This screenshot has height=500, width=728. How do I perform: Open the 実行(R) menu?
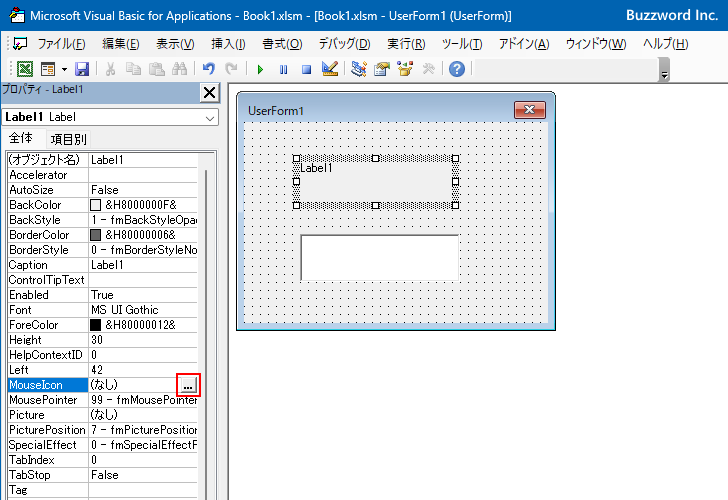[406, 44]
